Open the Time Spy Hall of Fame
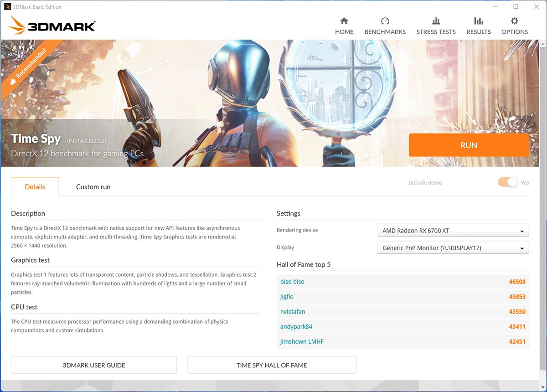 [272, 365]
